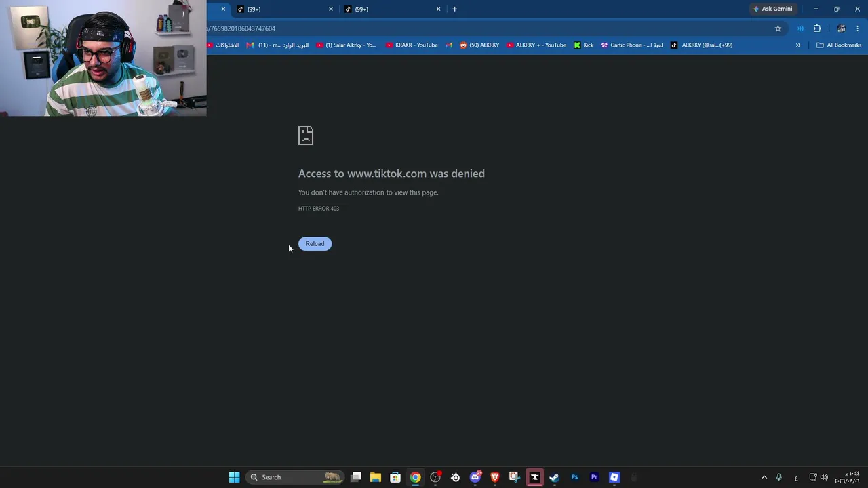The height and width of the screenshot is (488, 868).
Task: Switch the Arabic input language indicator
Action: [796, 478]
